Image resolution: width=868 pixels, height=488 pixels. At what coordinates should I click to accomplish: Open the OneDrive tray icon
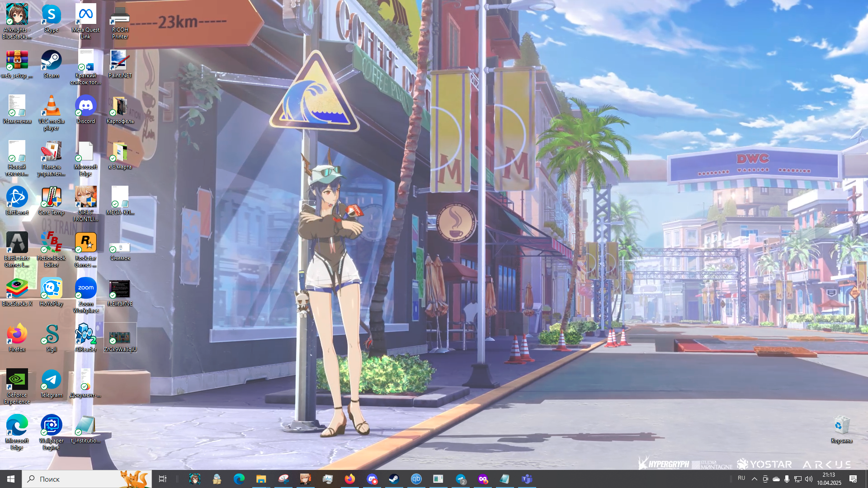point(776,479)
